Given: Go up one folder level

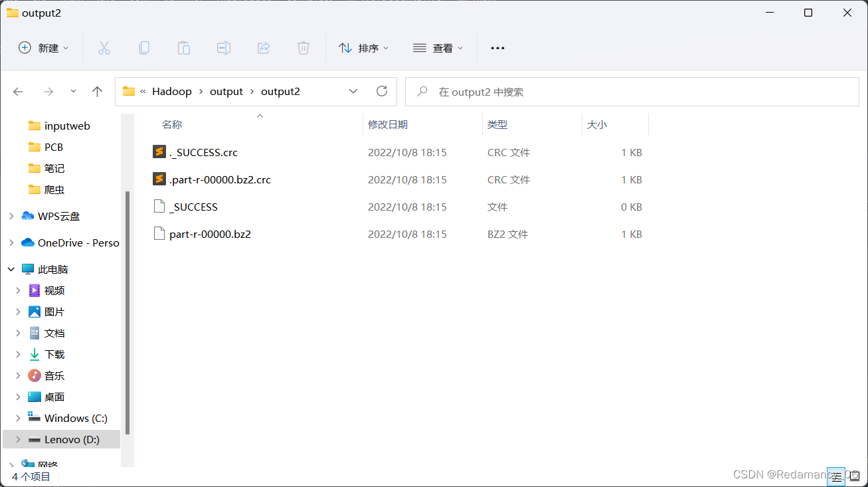Looking at the screenshot, I should (x=97, y=92).
